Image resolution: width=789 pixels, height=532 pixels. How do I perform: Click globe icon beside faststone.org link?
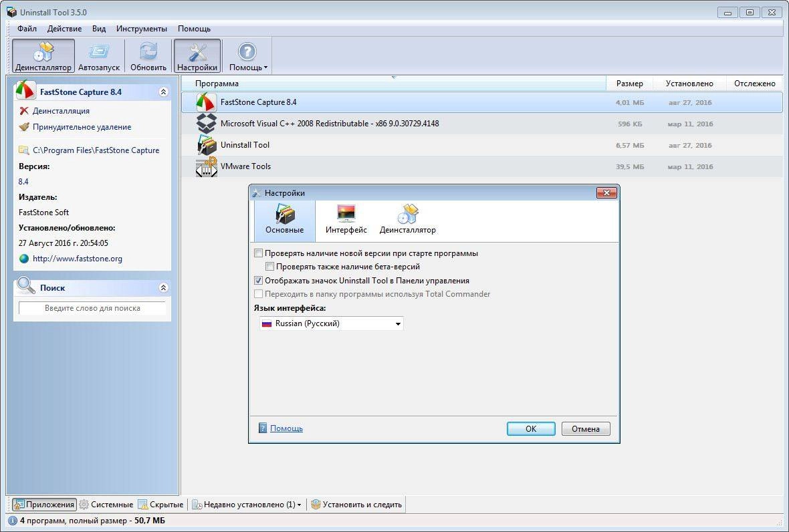[x=23, y=259]
